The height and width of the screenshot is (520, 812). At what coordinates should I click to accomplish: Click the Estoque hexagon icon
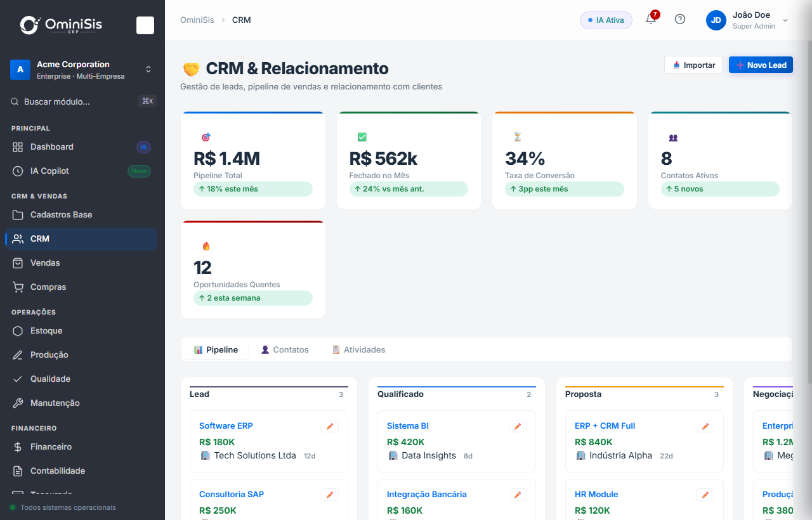coord(18,331)
